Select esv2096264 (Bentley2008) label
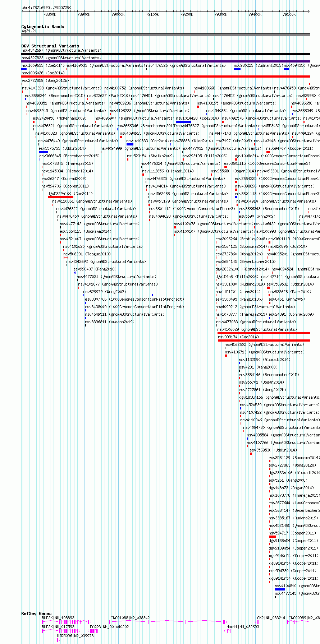 click(x=241, y=239)
